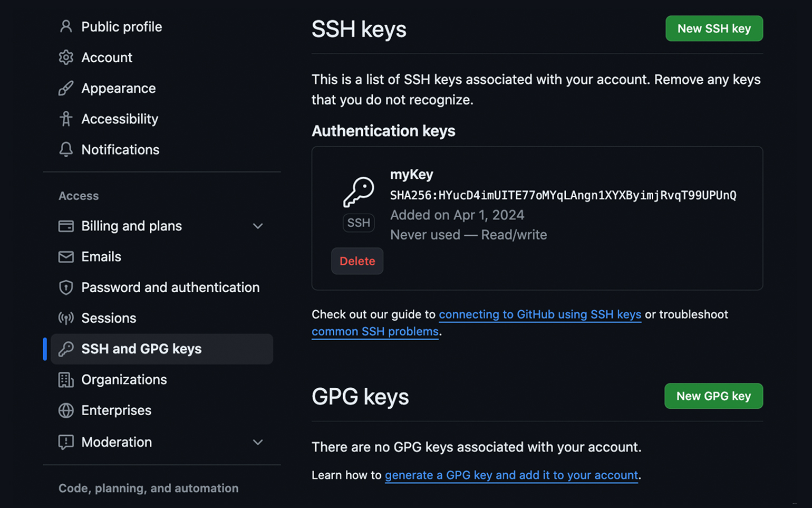Open connecting to GitHub using SSH keys link
Screen dimensions: 812x508
(540, 314)
